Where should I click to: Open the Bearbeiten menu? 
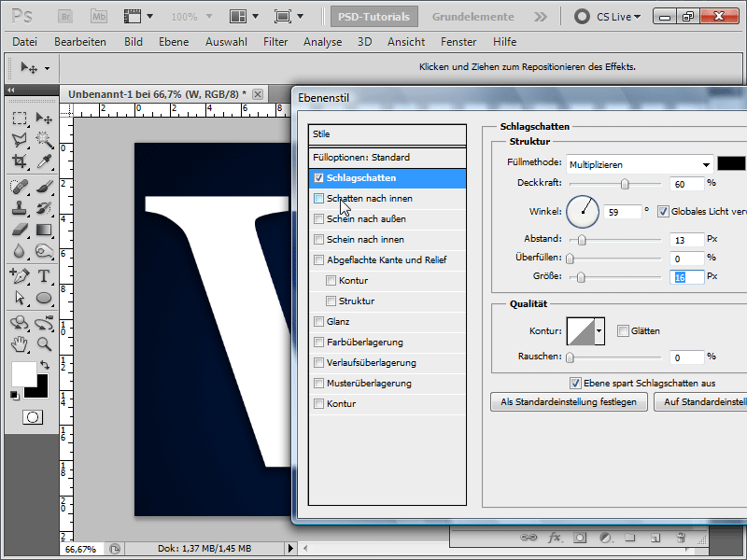[80, 42]
